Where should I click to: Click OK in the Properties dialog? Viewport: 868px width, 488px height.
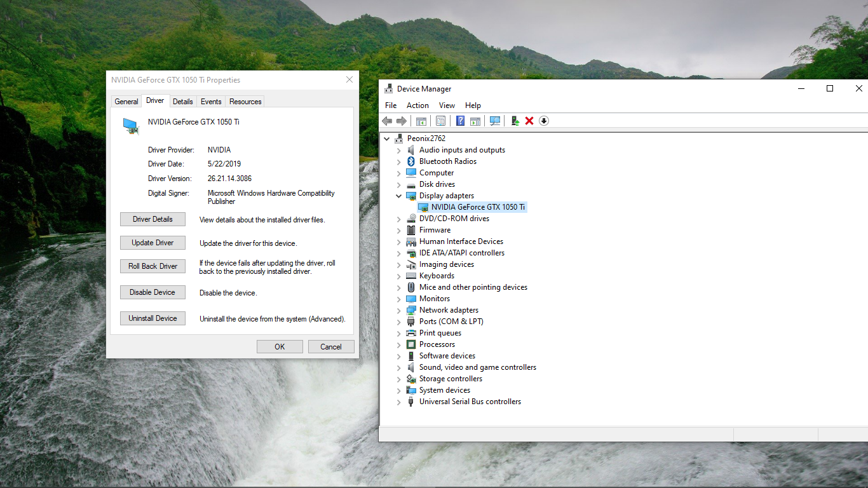tap(280, 347)
